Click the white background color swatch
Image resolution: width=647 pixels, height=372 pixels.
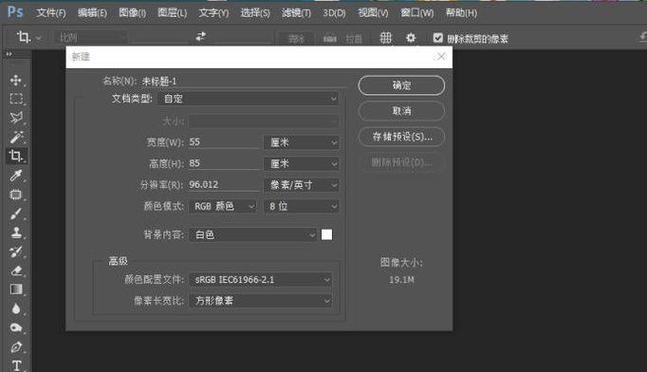click(x=327, y=235)
